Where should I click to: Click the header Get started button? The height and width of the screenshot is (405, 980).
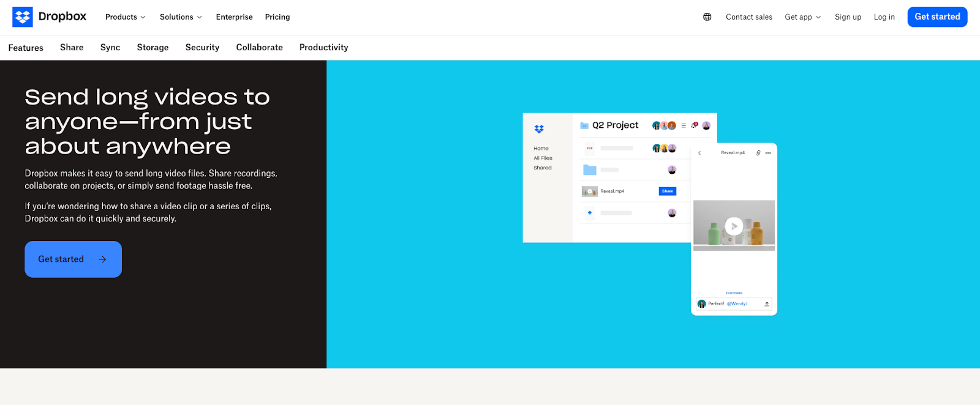coord(937,17)
